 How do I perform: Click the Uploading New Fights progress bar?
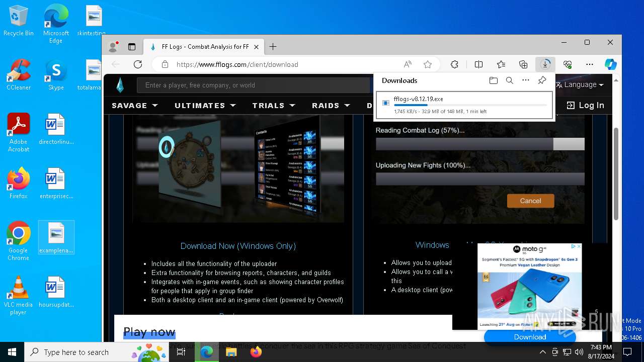click(480, 179)
